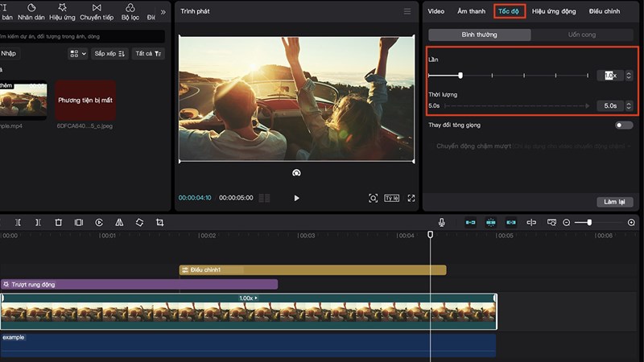Toggle the Thay đổi tông giọng switch

(x=623, y=125)
